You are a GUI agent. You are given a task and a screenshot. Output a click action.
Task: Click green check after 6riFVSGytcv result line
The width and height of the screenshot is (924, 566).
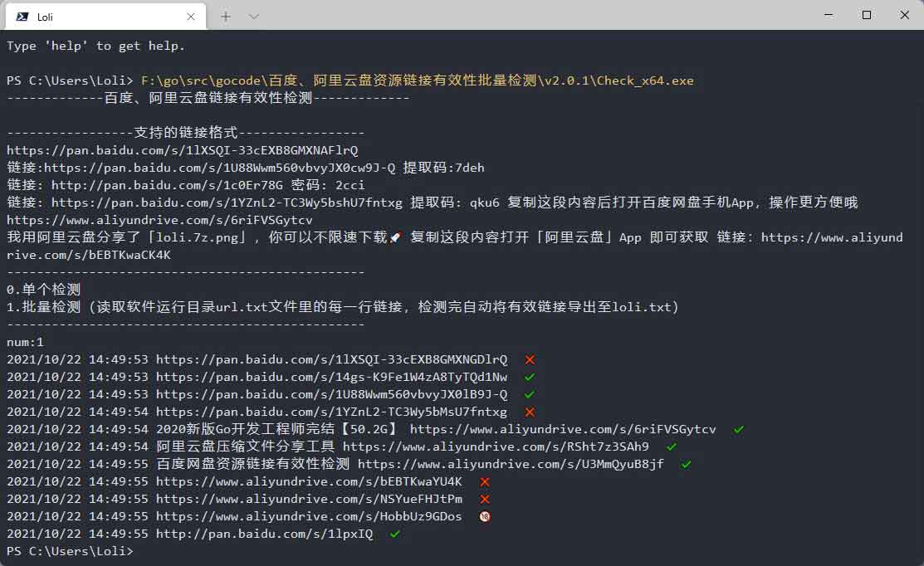coord(738,429)
